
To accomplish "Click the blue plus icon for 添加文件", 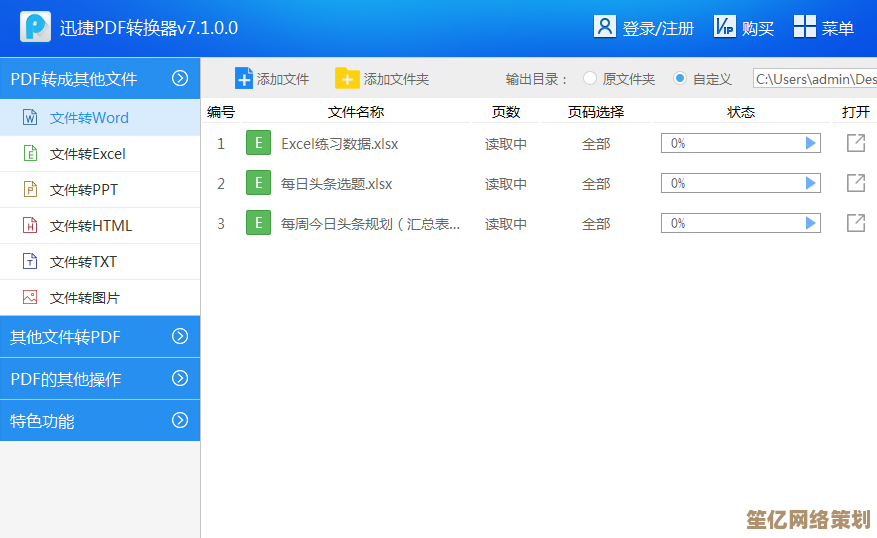I will pyautogui.click(x=244, y=78).
